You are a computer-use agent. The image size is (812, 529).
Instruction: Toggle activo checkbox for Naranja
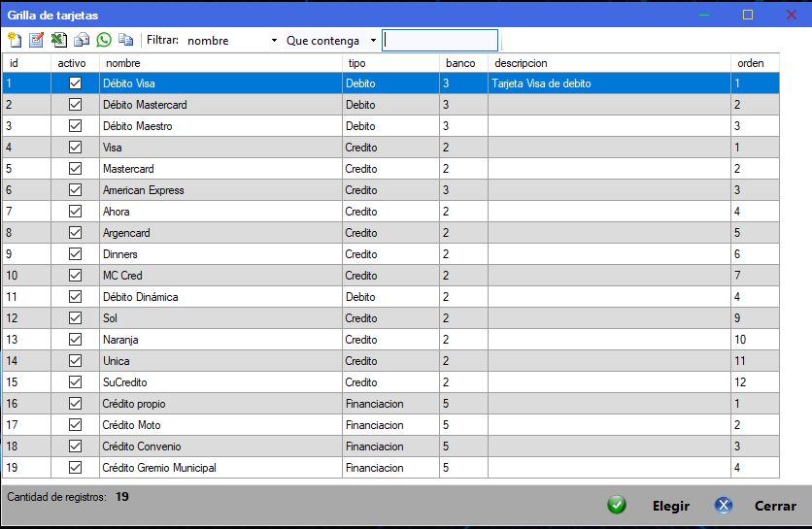(75, 339)
